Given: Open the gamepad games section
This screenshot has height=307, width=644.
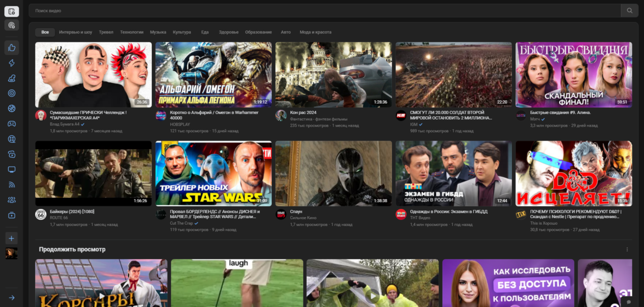Looking at the screenshot, I should tap(12, 124).
